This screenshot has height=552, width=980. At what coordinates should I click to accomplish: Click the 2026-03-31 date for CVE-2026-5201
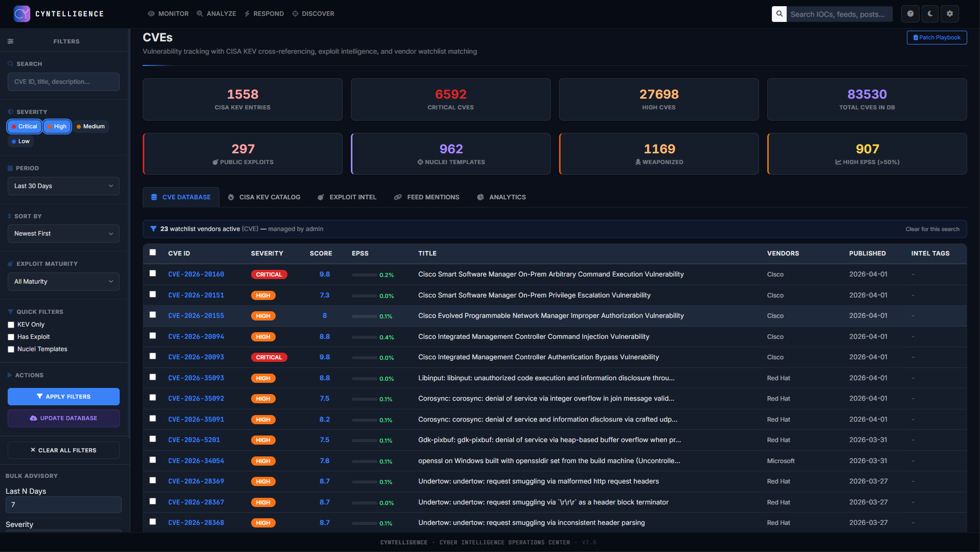(868, 440)
